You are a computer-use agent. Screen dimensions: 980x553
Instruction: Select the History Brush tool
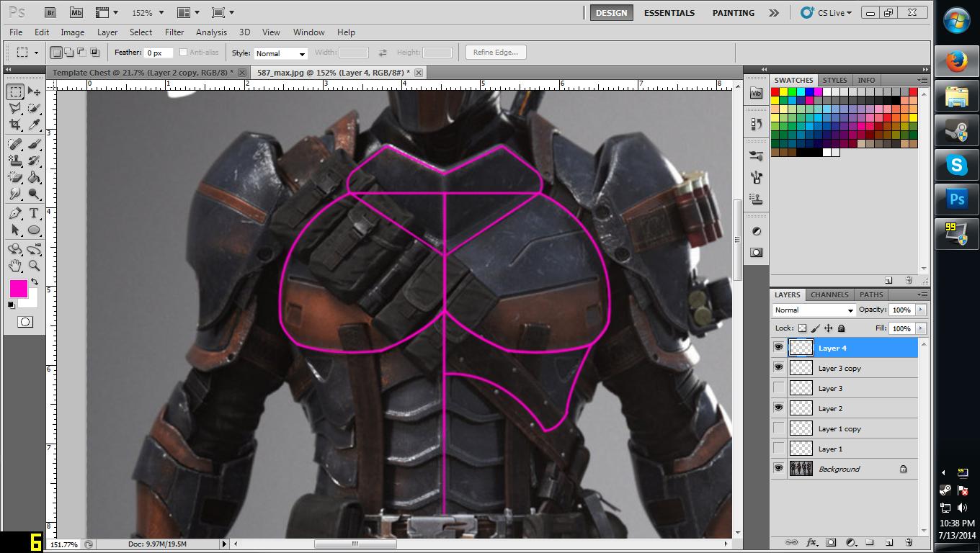[x=34, y=161]
